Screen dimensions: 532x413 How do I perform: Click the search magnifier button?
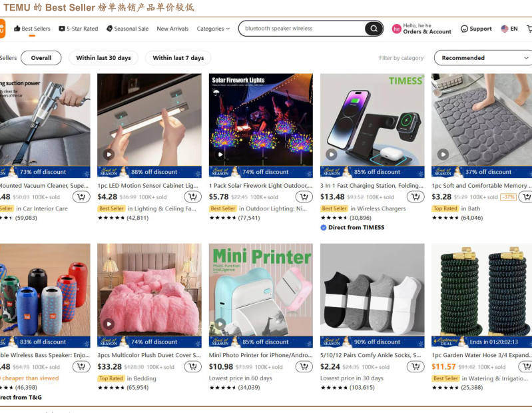374,29
